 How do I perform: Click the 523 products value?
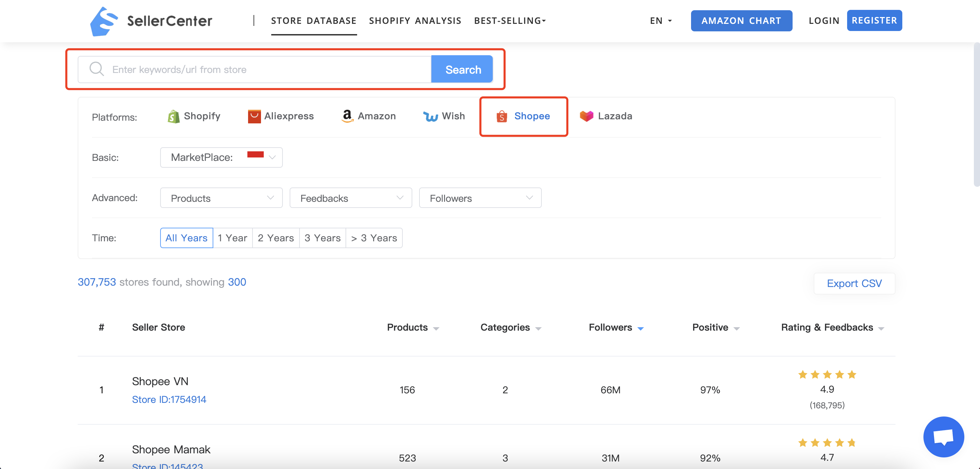407,458
